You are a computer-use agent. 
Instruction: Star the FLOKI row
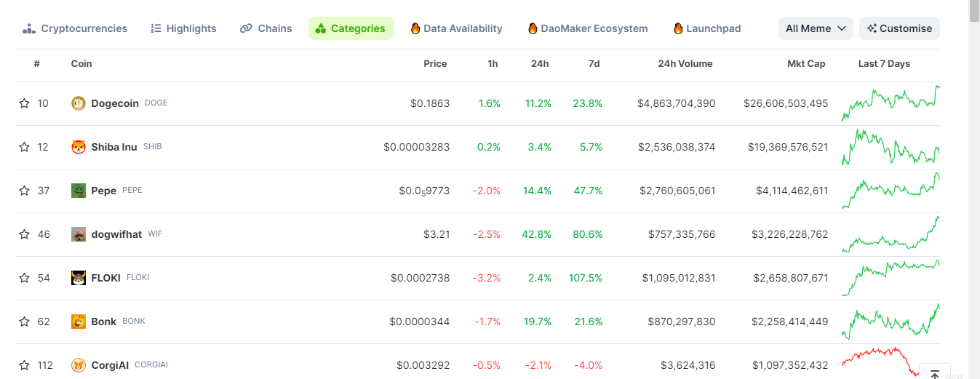point(24,278)
